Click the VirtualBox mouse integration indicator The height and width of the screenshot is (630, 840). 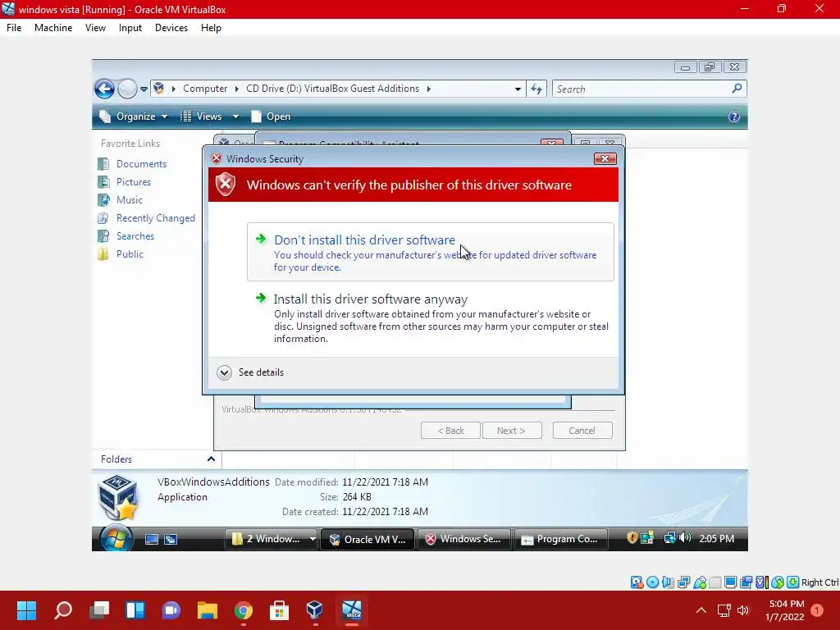[x=778, y=582]
